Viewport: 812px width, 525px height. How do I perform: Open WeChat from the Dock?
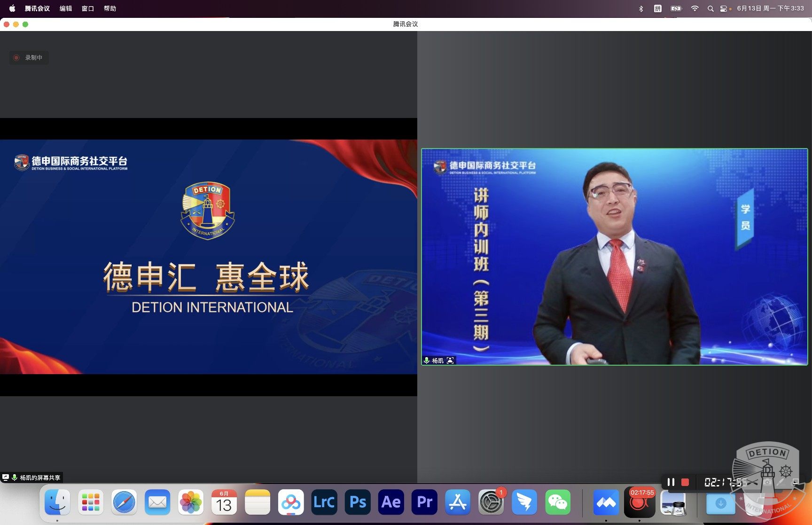(x=558, y=502)
